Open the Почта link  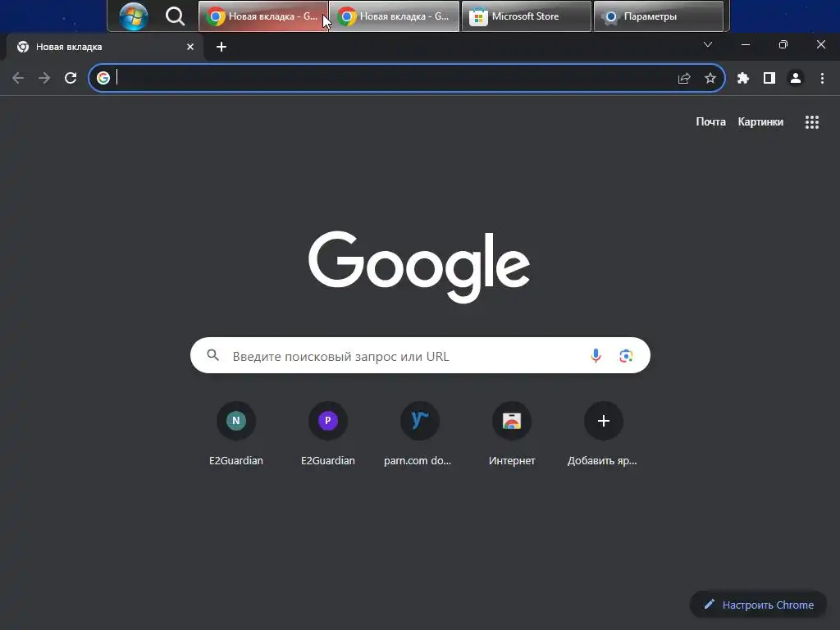pyautogui.click(x=710, y=122)
